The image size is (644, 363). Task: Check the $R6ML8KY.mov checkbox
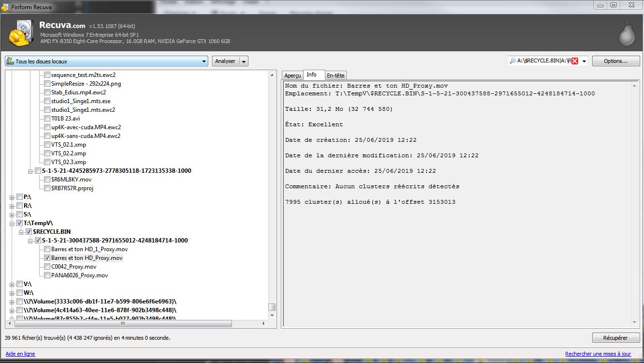47,180
